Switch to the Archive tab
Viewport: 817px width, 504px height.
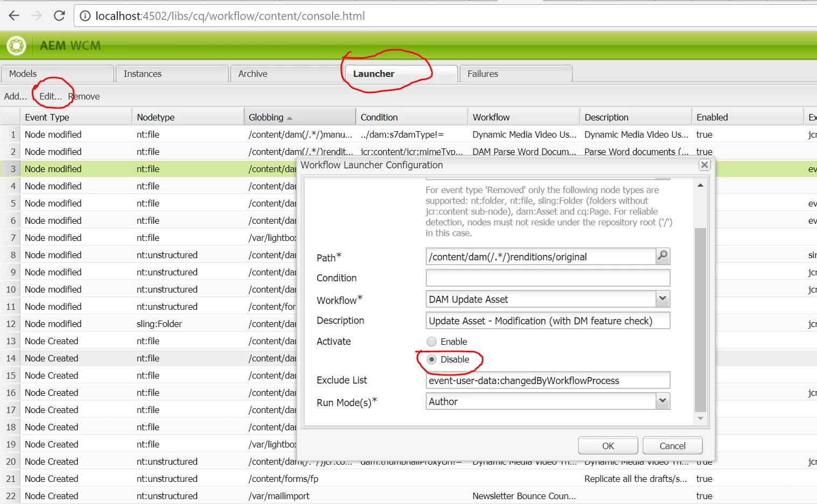(x=287, y=74)
